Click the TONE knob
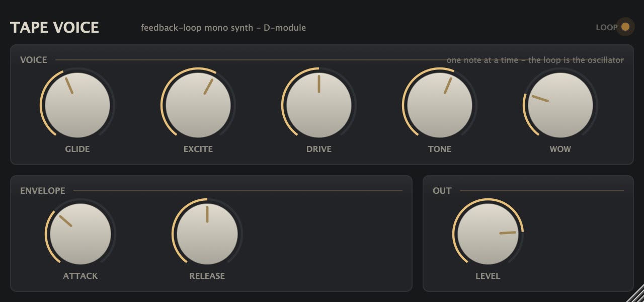 pos(440,105)
